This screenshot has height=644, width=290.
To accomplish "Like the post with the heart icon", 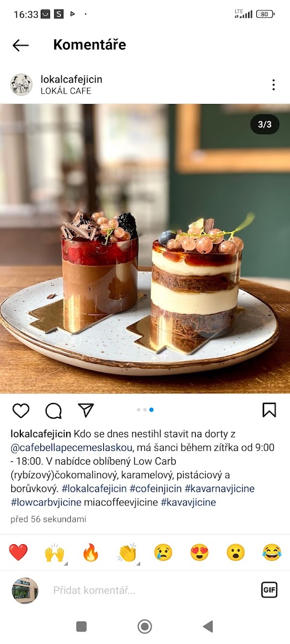I will tap(21, 411).
